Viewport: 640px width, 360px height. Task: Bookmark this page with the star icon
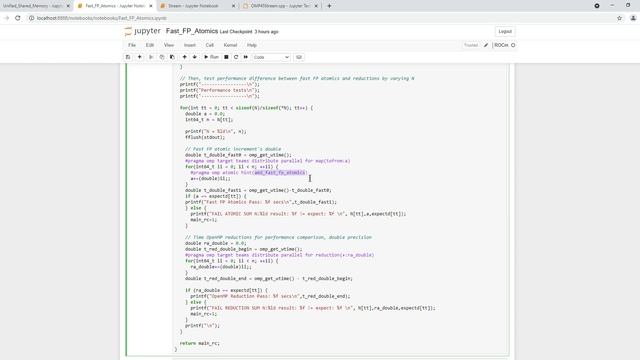click(619, 18)
